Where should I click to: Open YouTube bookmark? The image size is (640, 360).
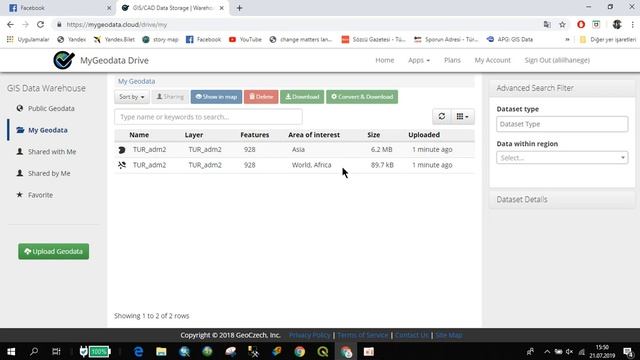click(x=245, y=40)
